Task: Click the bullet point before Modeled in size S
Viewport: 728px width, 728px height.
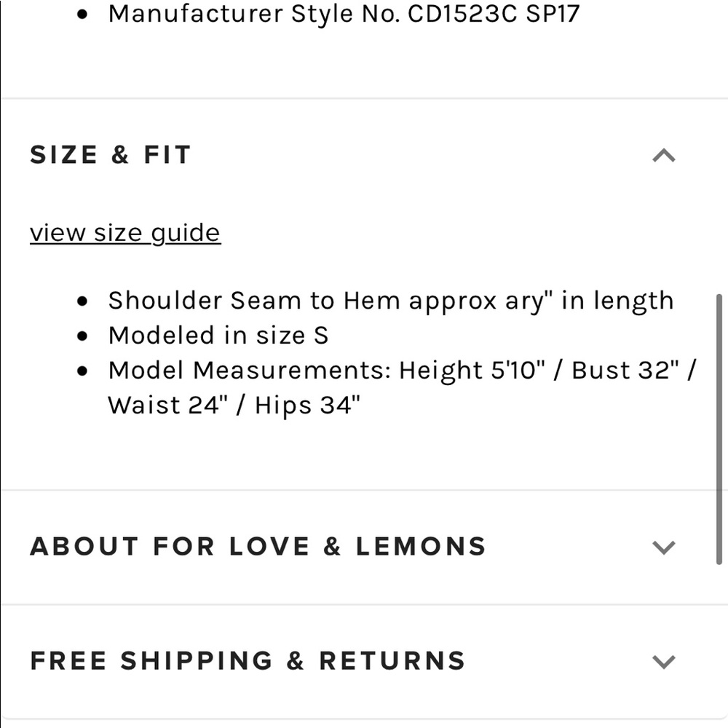Action: pyautogui.click(x=82, y=335)
